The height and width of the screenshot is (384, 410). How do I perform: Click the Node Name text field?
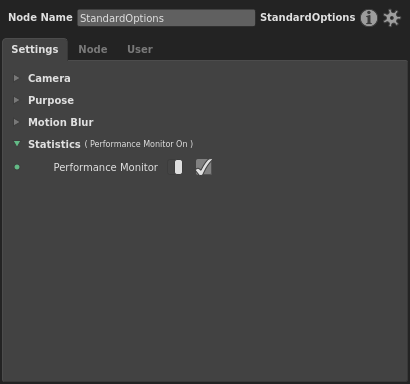pyautogui.click(x=166, y=18)
